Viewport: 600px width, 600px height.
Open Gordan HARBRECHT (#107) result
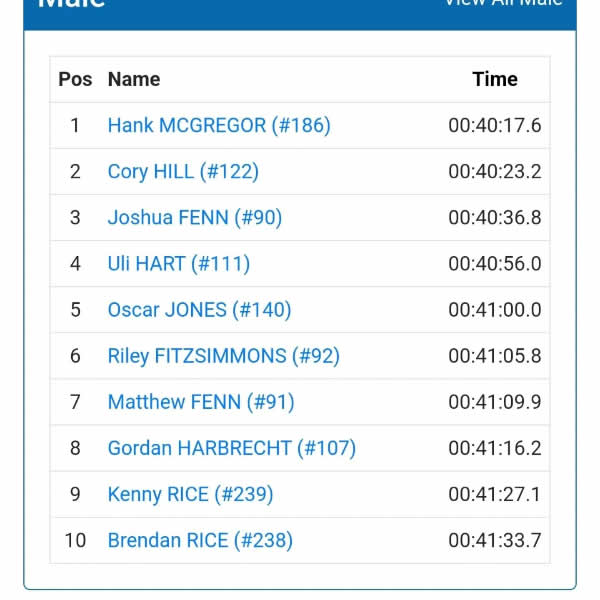tap(232, 448)
